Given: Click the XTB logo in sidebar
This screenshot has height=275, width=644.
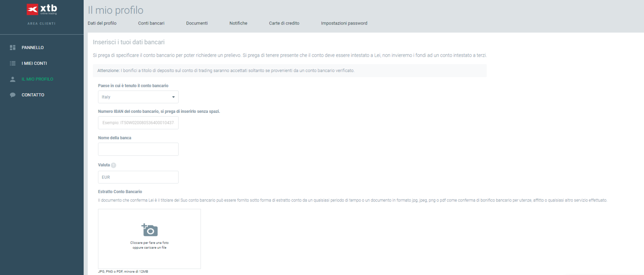Looking at the screenshot, I should (42, 10).
